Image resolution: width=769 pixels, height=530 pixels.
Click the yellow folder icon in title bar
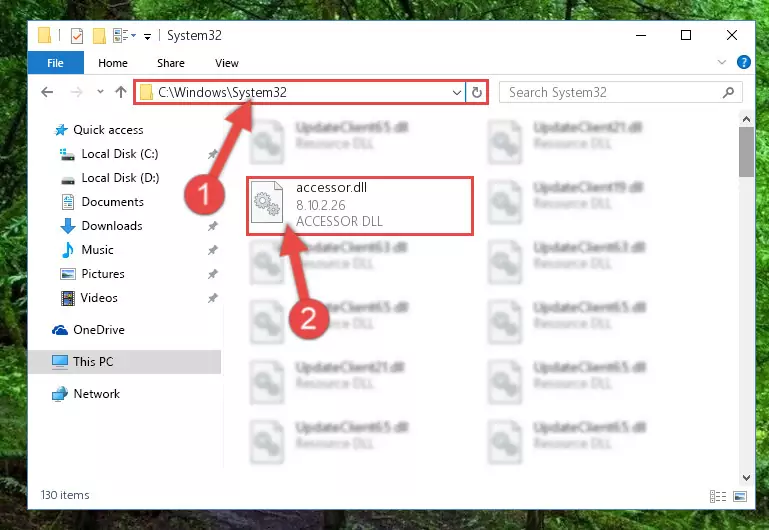click(44, 35)
